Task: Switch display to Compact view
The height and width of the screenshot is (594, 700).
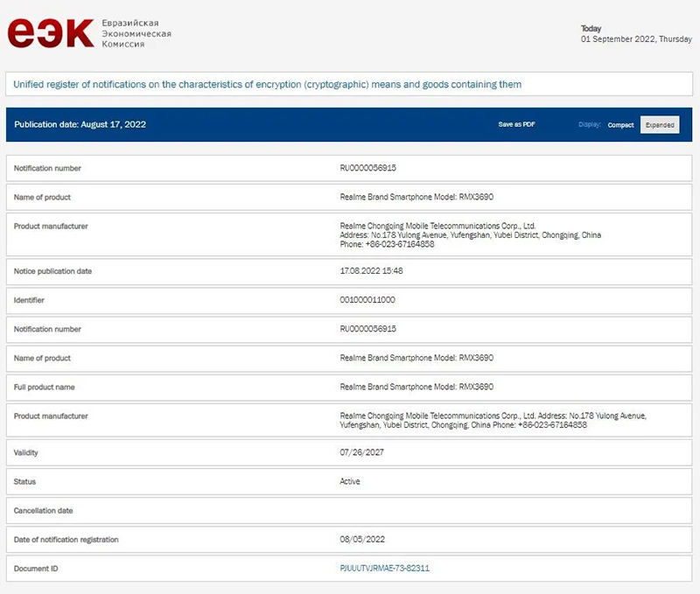Action: (620, 125)
